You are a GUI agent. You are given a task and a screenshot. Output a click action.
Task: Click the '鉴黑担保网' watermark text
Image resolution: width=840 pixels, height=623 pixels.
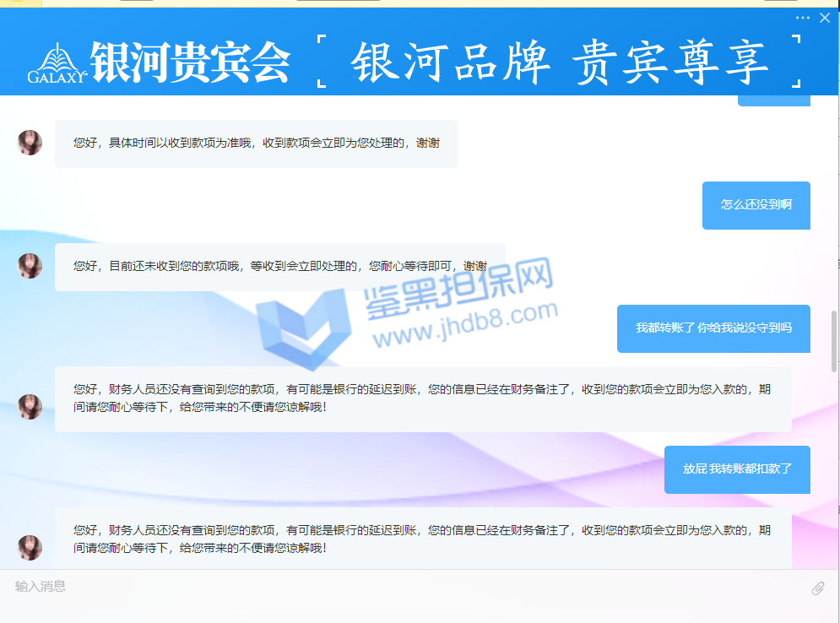click(x=458, y=291)
